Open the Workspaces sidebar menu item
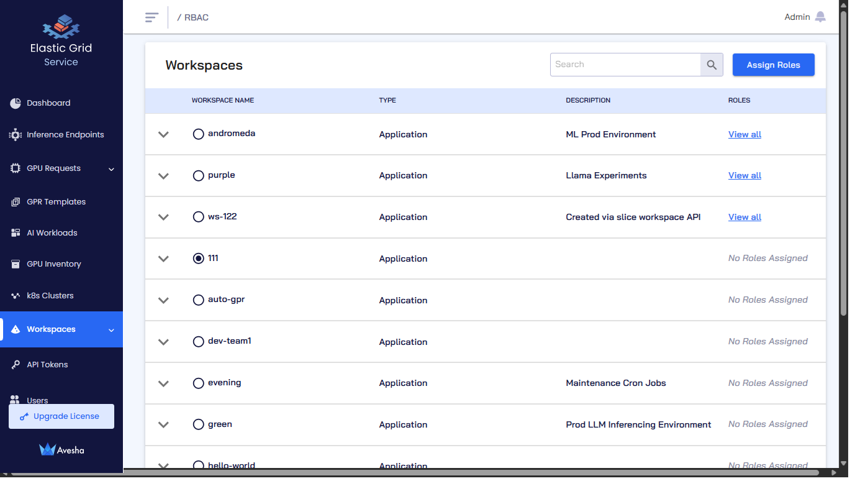This screenshot has height=486, width=868. click(x=51, y=329)
